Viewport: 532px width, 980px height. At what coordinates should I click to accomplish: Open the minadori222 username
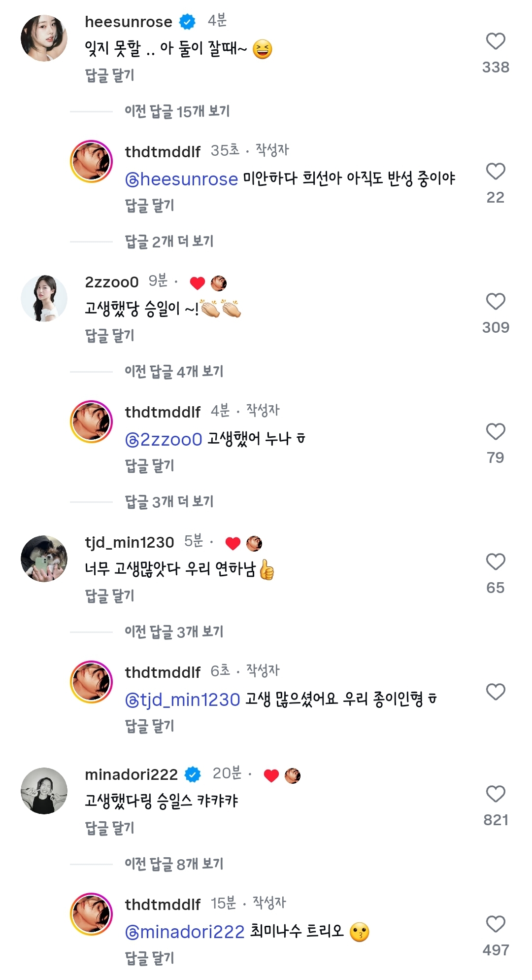[x=131, y=774]
